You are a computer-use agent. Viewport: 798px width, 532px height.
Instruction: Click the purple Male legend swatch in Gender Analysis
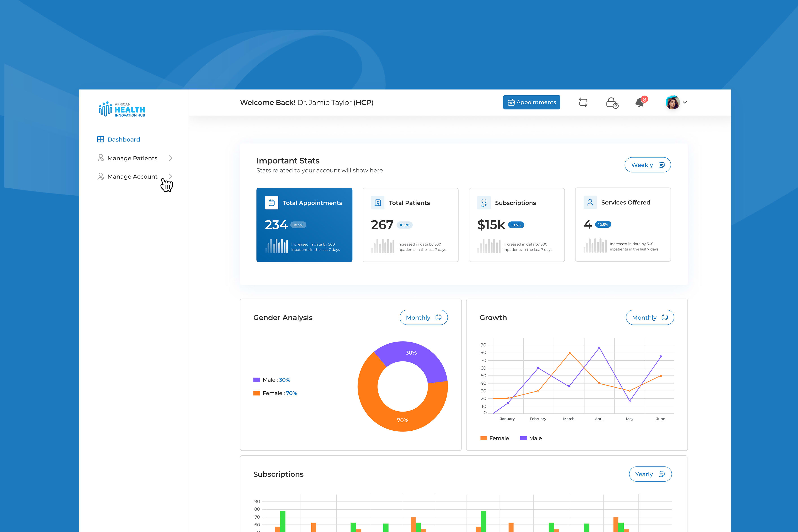[x=257, y=380]
